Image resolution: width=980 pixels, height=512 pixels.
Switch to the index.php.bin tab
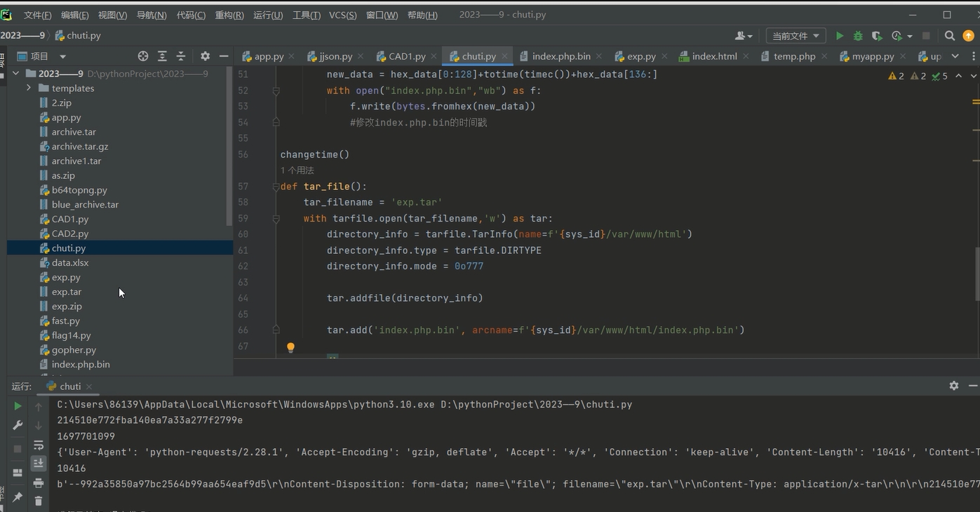561,56
